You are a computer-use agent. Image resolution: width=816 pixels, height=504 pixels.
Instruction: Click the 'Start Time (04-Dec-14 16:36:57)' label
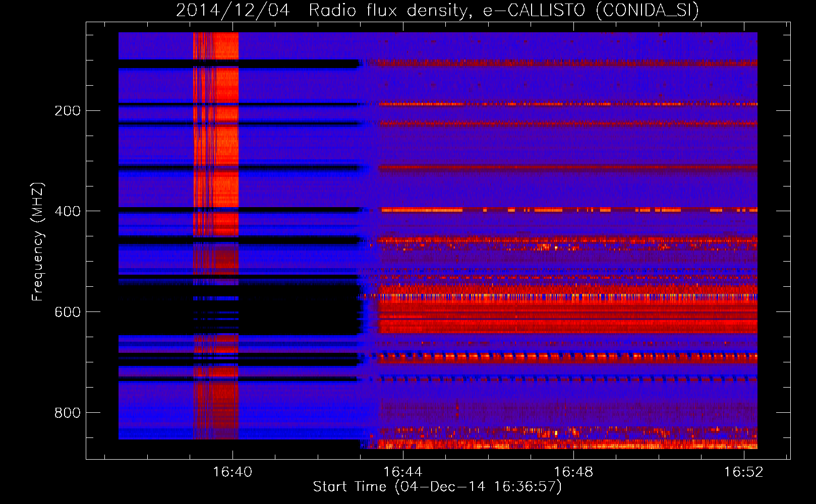point(437,487)
